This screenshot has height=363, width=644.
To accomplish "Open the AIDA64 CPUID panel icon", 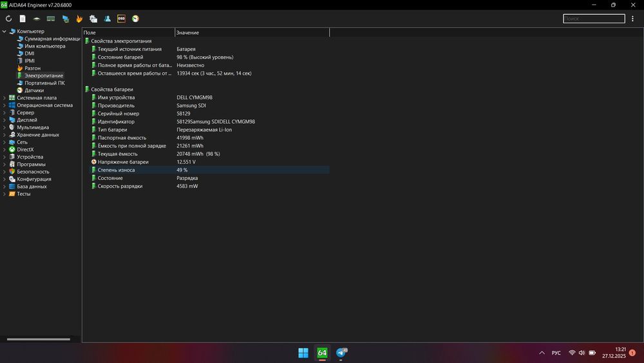I will [93, 19].
